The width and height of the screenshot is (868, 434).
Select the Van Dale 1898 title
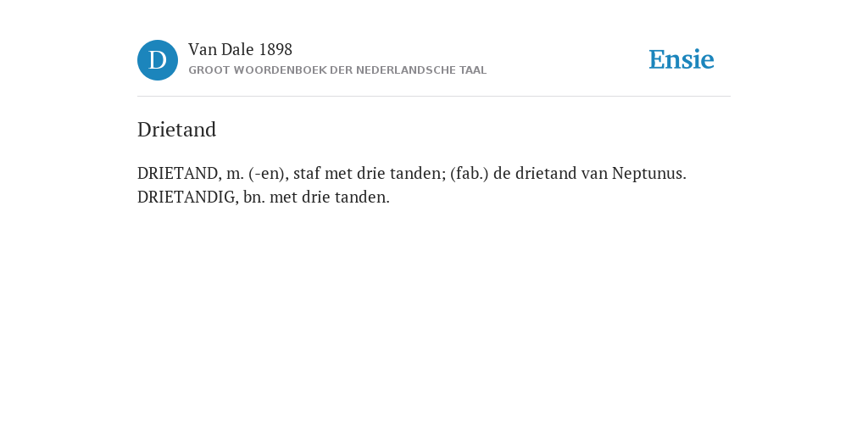point(240,50)
